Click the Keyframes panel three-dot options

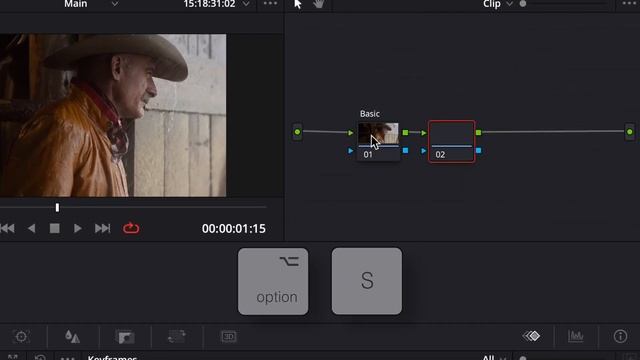click(67, 358)
